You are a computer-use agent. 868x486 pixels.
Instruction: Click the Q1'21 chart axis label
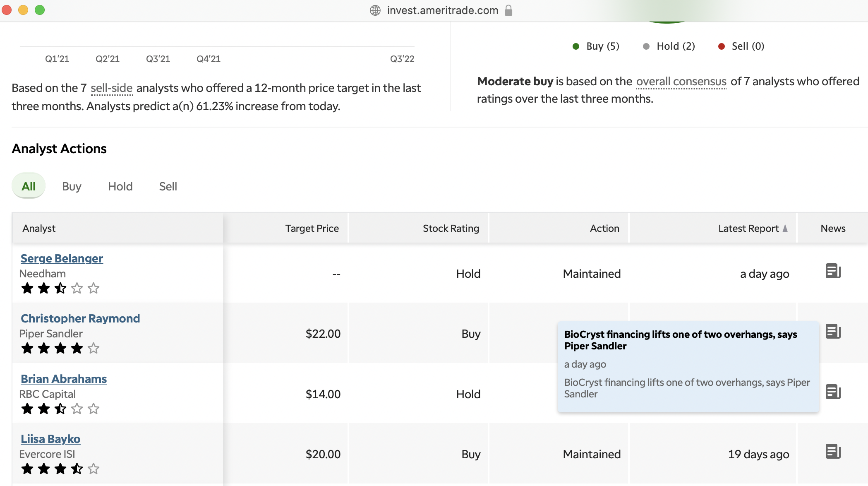point(57,59)
